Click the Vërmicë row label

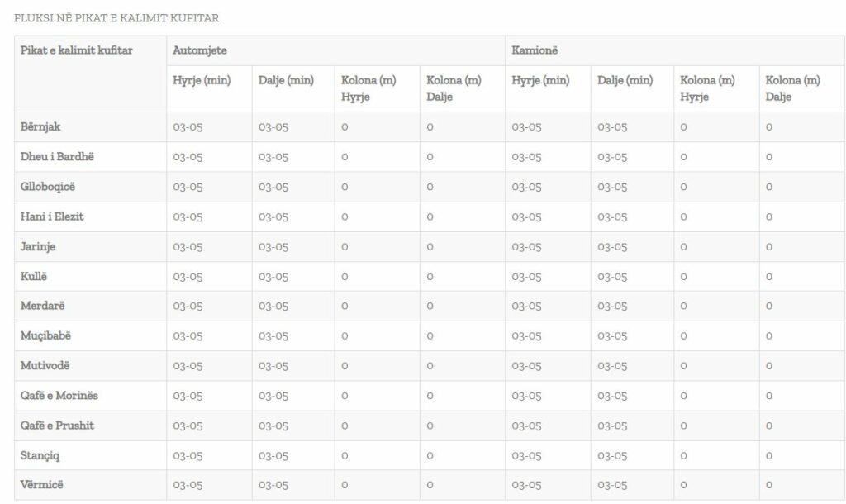coord(42,484)
